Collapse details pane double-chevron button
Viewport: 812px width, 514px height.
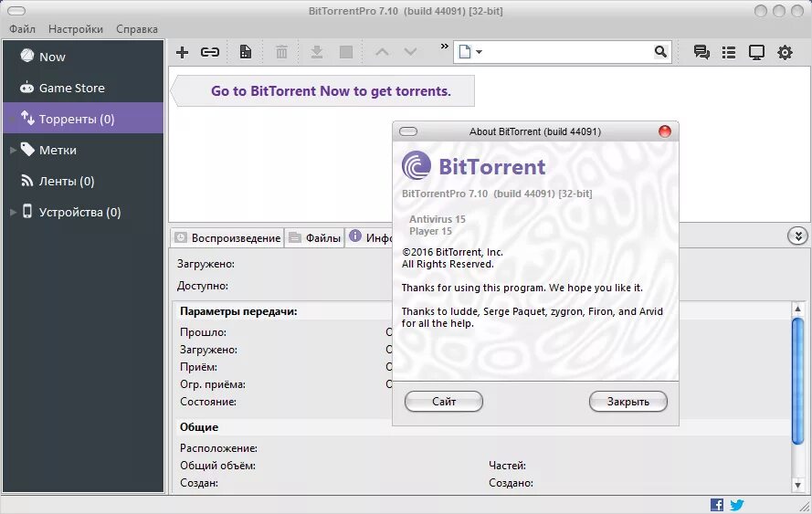[x=797, y=236]
